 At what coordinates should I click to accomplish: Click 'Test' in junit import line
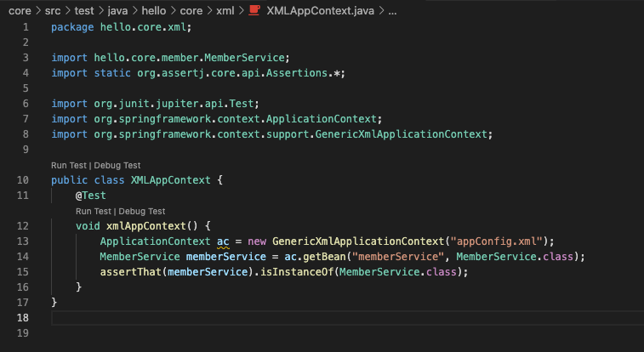point(242,104)
